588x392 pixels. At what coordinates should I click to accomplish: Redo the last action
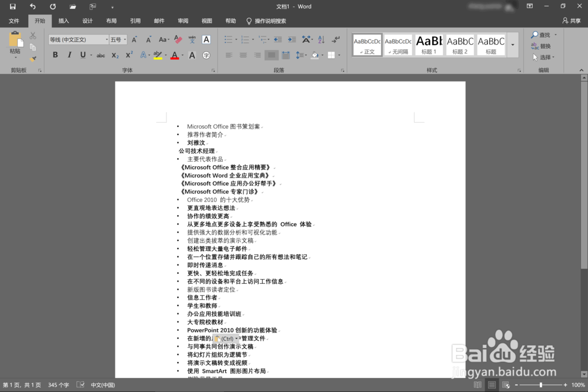point(53,6)
